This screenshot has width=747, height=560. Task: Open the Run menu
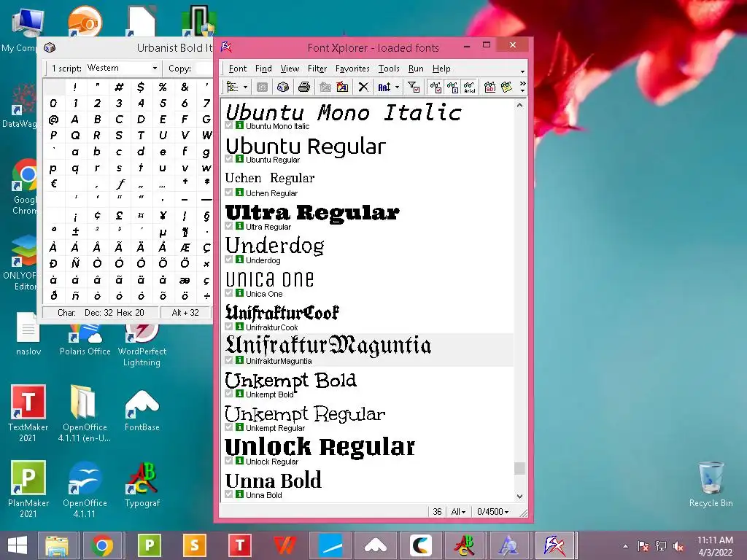click(416, 69)
